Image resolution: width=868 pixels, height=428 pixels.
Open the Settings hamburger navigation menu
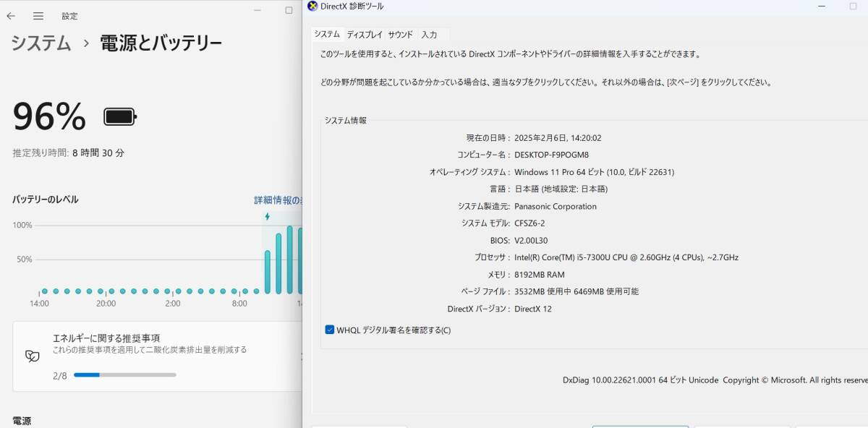(38, 15)
